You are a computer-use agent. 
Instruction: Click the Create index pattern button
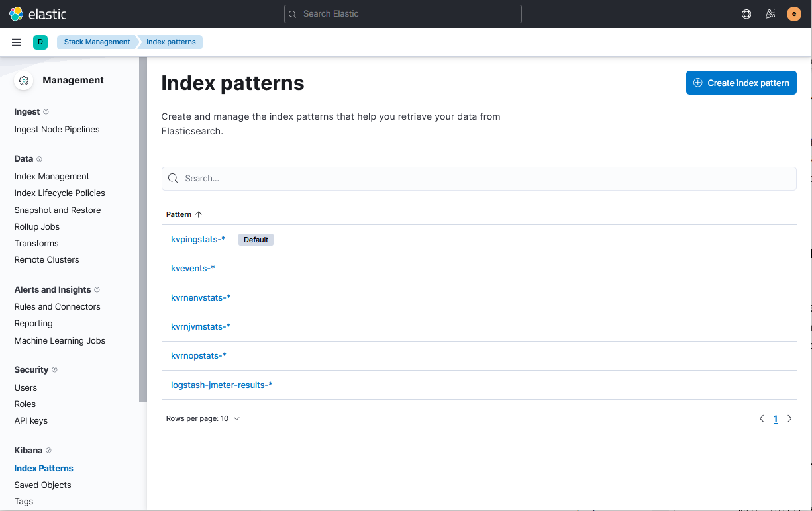point(741,82)
